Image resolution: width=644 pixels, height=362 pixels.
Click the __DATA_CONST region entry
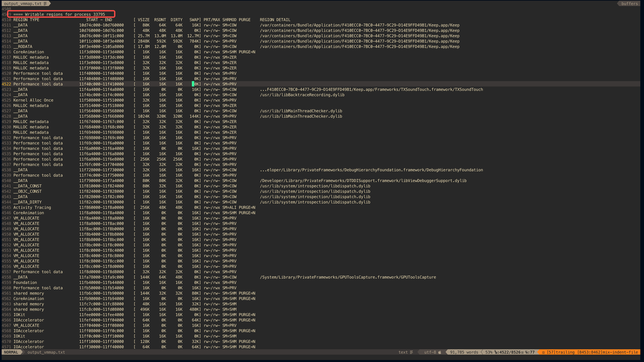coord(28,186)
